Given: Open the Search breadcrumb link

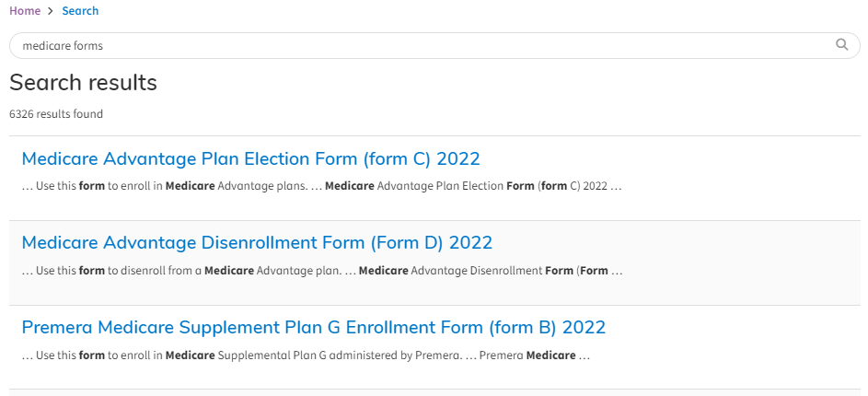Looking at the screenshot, I should 80,11.
